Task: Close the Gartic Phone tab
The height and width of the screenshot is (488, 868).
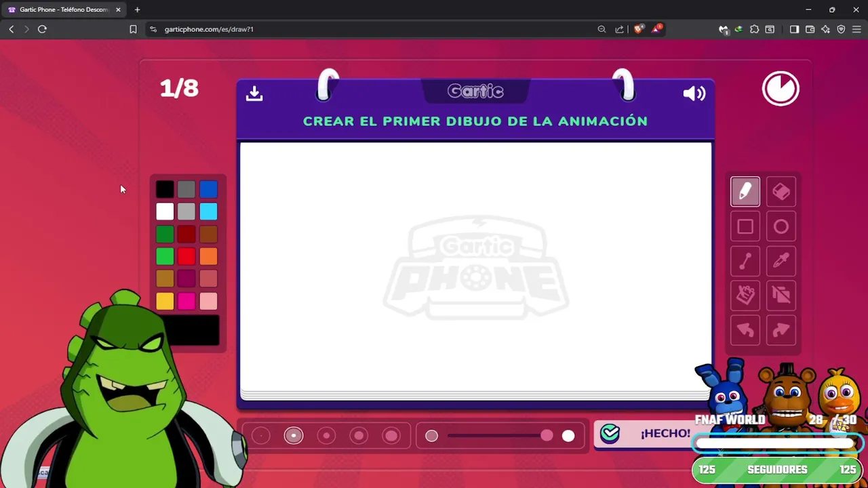Action: (x=118, y=9)
